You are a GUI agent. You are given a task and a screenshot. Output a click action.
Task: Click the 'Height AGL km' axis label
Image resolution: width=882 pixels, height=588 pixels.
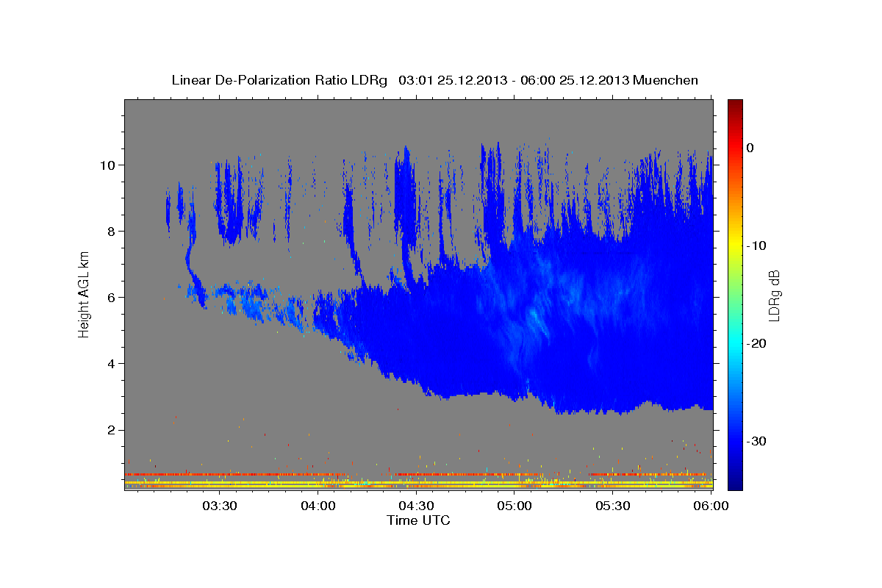pyautogui.click(x=84, y=295)
